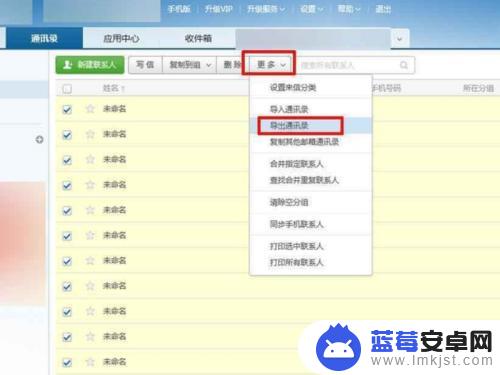Click the plus icon in left sidebar

39,140
